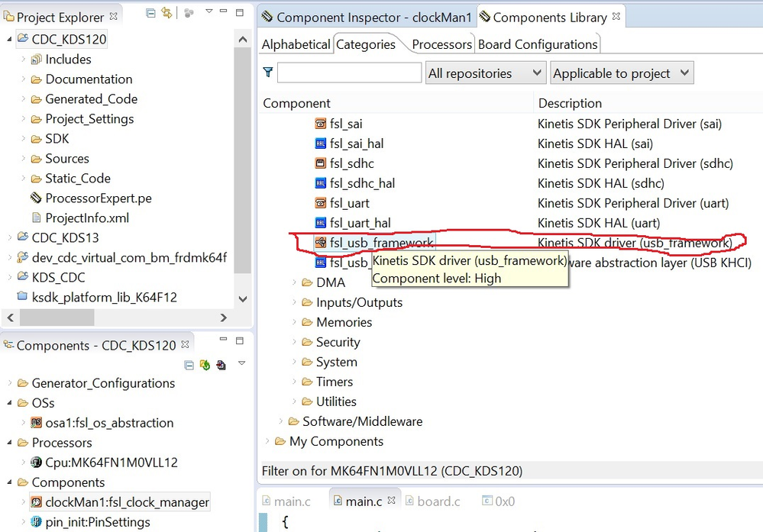The image size is (763, 532).
Task: Click Project Explorer horizontal scrollbar thumb
Action: tap(57, 318)
